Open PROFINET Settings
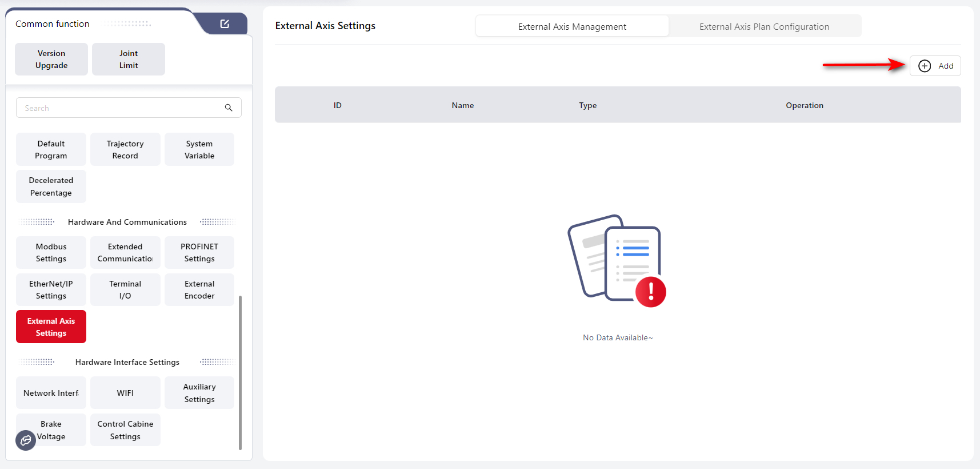 pyautogui.click(x=199, y=252)
